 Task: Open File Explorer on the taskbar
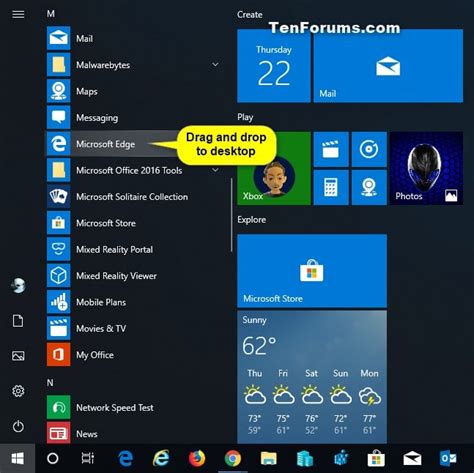coord(269,458)
